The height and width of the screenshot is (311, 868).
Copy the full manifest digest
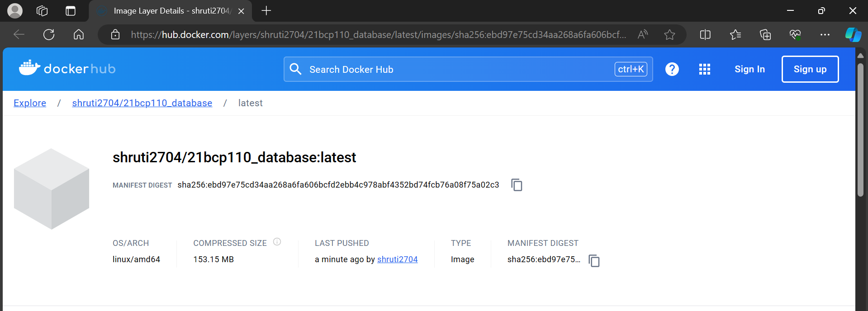click(x=517, y=185)
